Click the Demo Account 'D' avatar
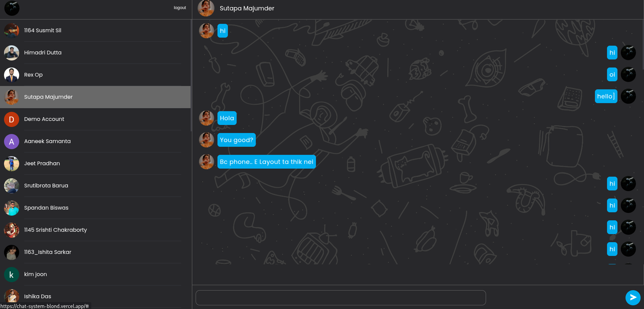Screen dimensions: 644x309 (11, 119)
